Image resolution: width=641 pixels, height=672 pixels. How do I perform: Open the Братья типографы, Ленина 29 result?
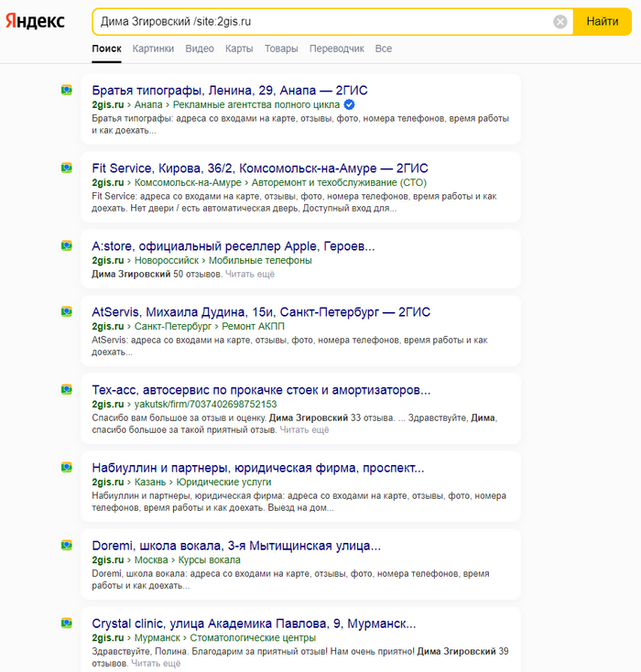click(230, 91)
